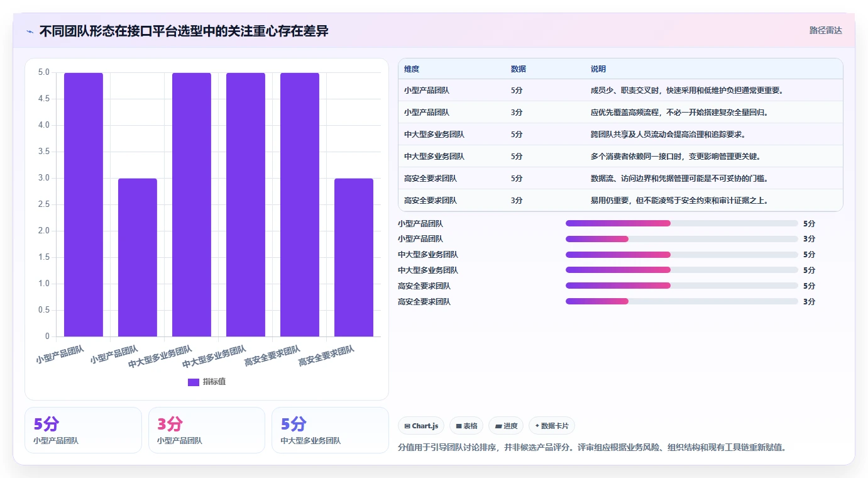Click the 路径雷达 label in the header
Image resolution: width=868 pixels, height=478 pixels.
[825, 30]
